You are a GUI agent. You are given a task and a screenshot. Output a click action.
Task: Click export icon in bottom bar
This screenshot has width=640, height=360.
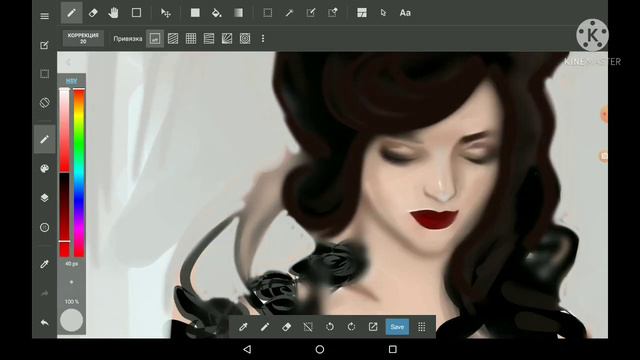click(373, 327)
